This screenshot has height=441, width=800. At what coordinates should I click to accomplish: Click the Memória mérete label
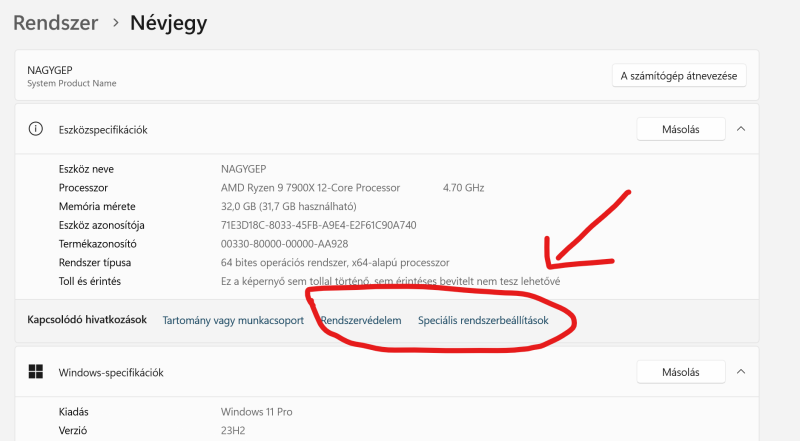(97, 206)
